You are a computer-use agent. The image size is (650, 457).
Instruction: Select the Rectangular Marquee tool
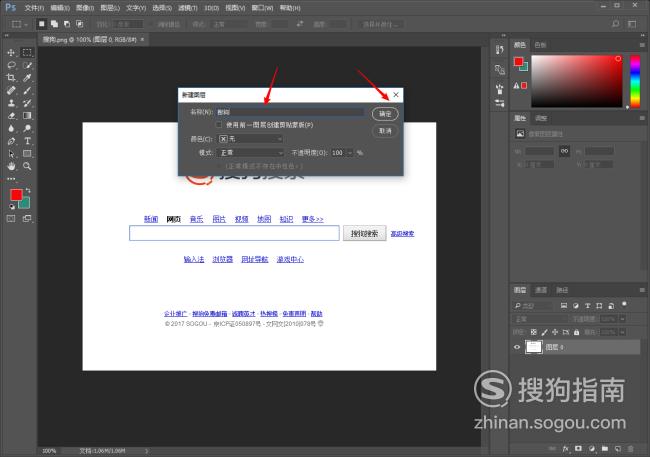point(27,52)
